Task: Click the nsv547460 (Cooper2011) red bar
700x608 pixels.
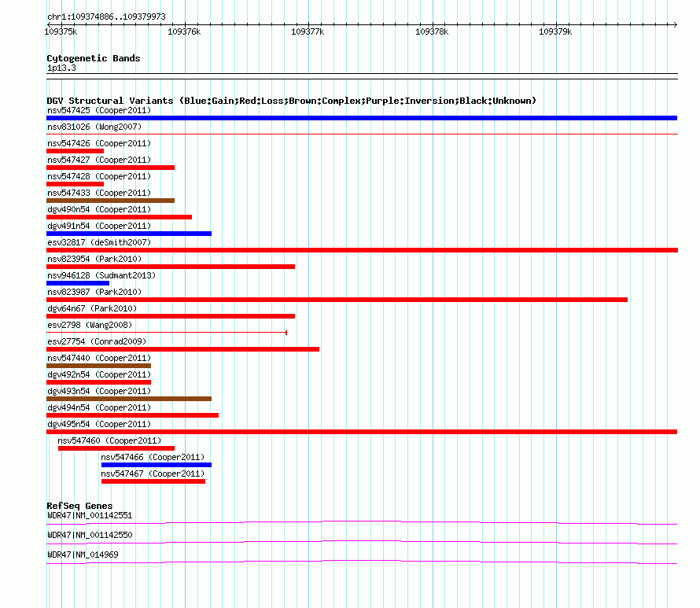Action: [x=116, y=448]
